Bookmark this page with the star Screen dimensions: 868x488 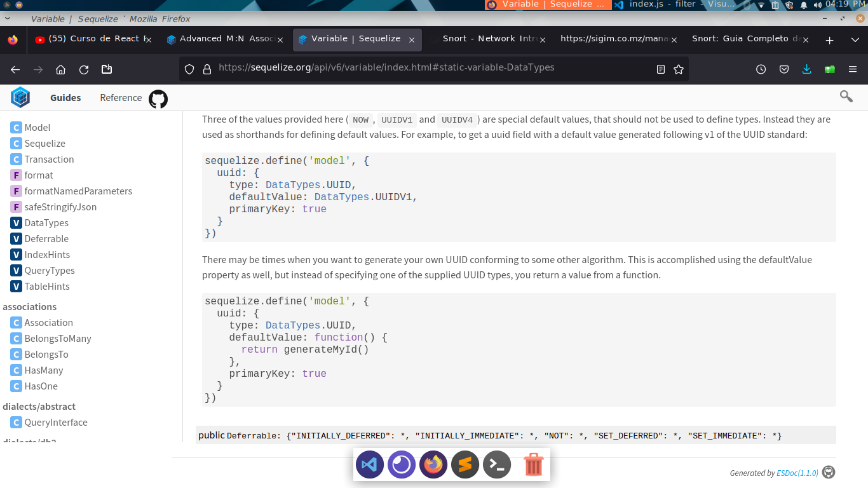click(679, 68)
